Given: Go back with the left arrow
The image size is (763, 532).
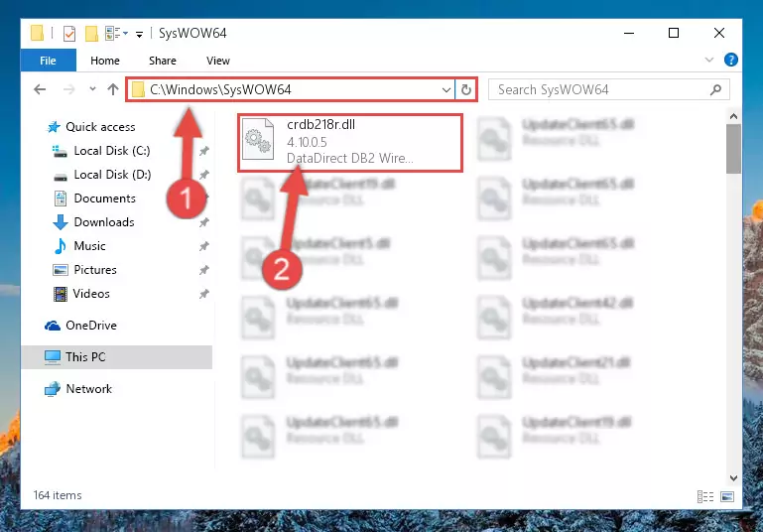Looking at the screenshot, I should [40, 89].
